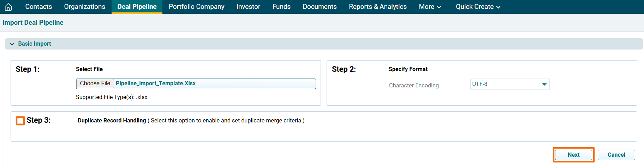Image resolution: width=644 pixels, height=167 pixels.
Task: Go to the Organizations tab
Action: click(x=84, y=7)
